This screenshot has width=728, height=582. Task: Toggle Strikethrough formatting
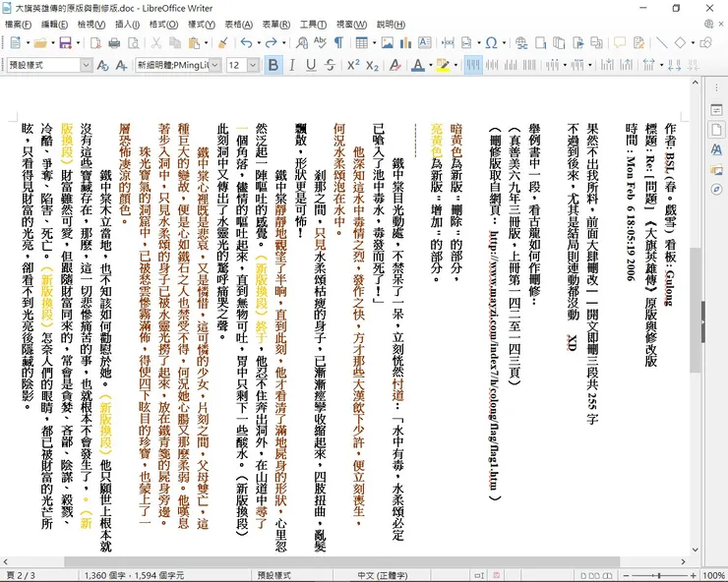330,66
